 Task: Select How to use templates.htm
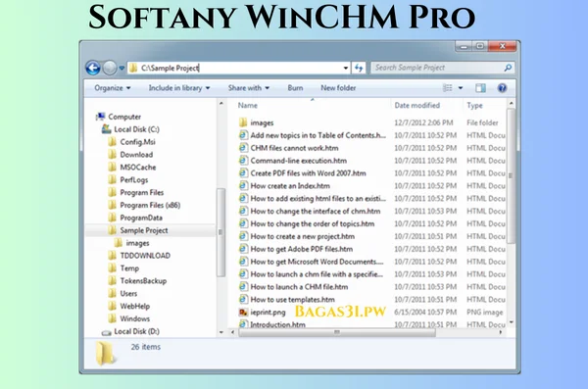(x=287, y=300)
